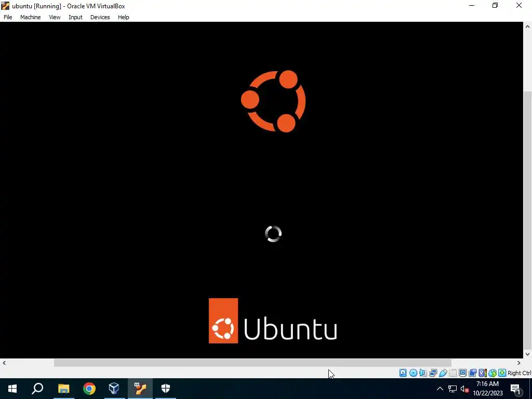
Task: Click the VirtualBox title bar app icon
Action: pos(5,6)
